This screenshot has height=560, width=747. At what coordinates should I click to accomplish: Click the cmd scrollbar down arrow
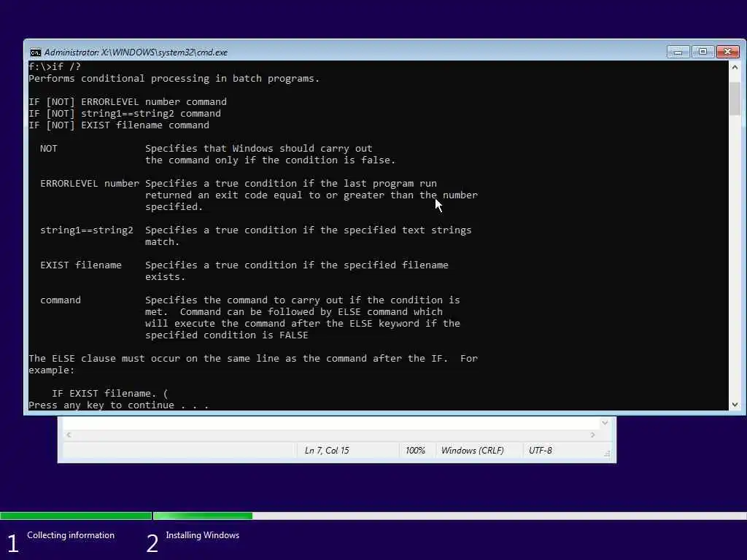(735, 404)
